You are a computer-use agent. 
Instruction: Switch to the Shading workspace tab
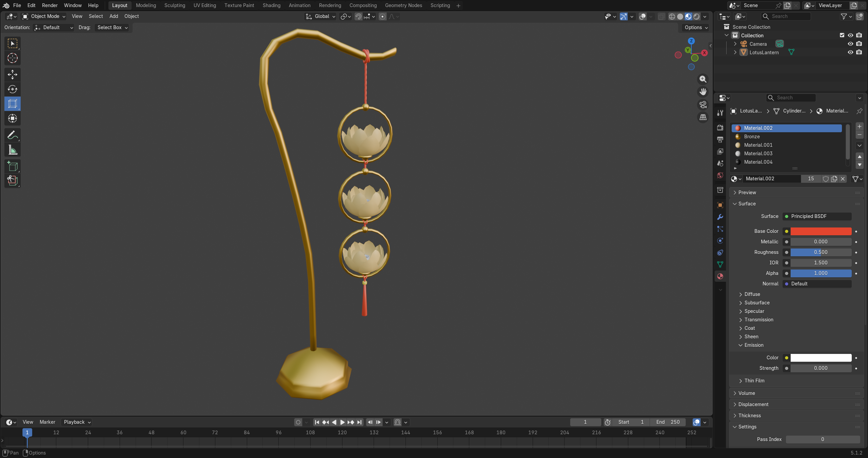271,5
